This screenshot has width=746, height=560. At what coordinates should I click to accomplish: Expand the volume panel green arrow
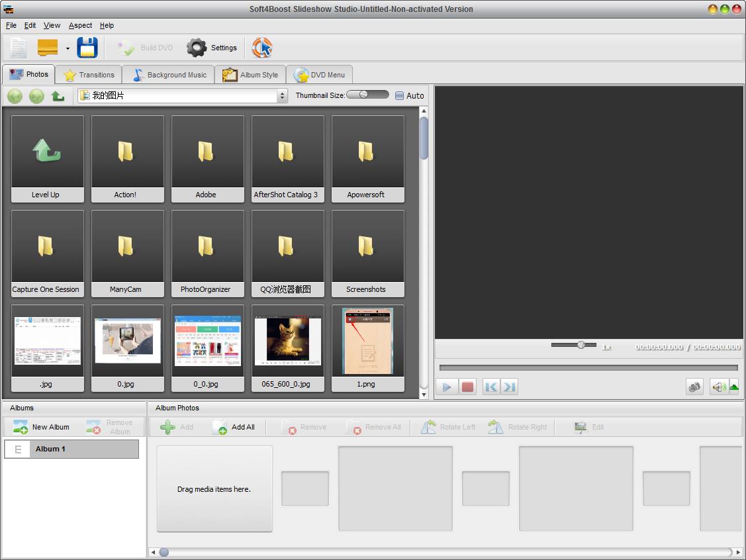(x=733, y=387)
